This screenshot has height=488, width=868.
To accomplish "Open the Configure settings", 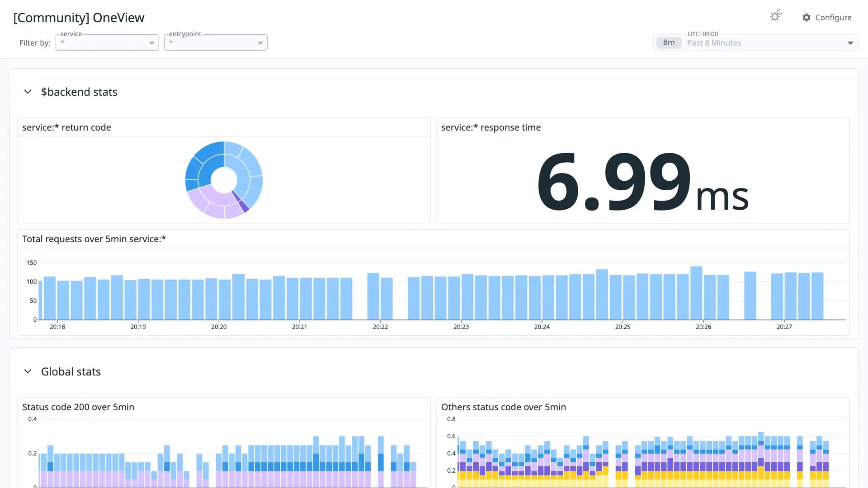I will point(827,18).
